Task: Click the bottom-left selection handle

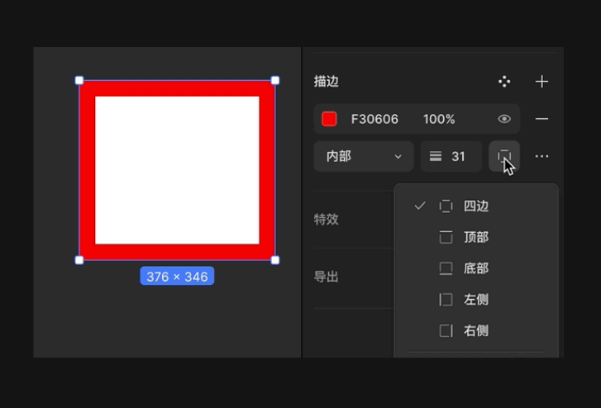Action: (79, 260)
